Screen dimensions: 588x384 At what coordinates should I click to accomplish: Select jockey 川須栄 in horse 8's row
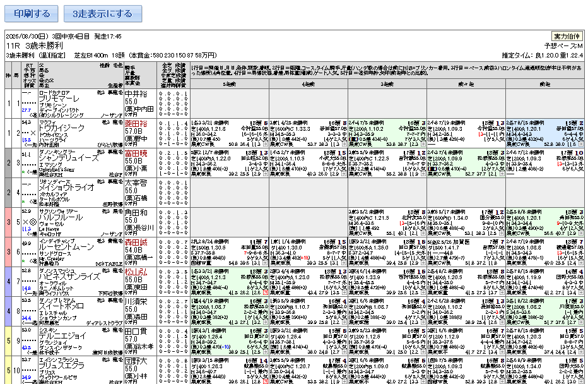136,302
